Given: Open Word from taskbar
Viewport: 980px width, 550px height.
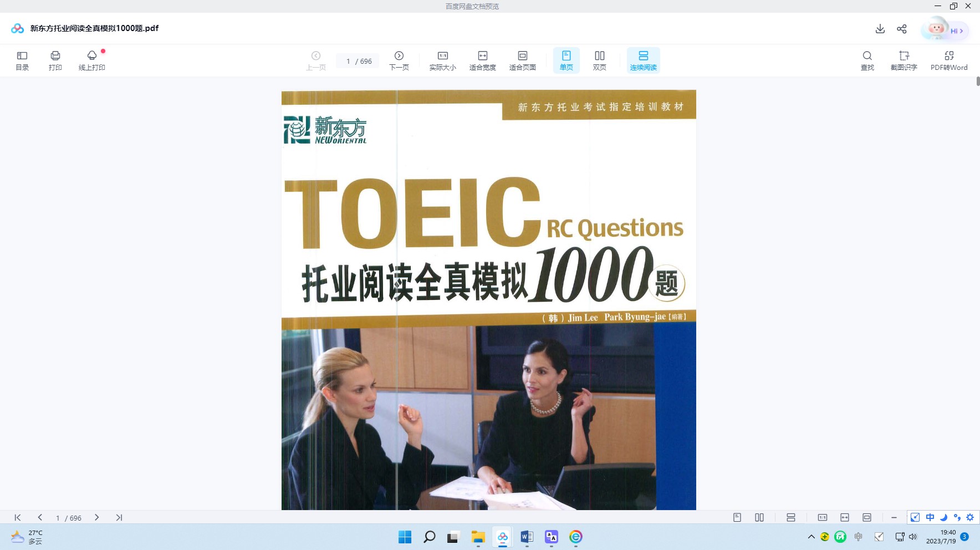Looking at the screenshot, I should pos(527,537).
